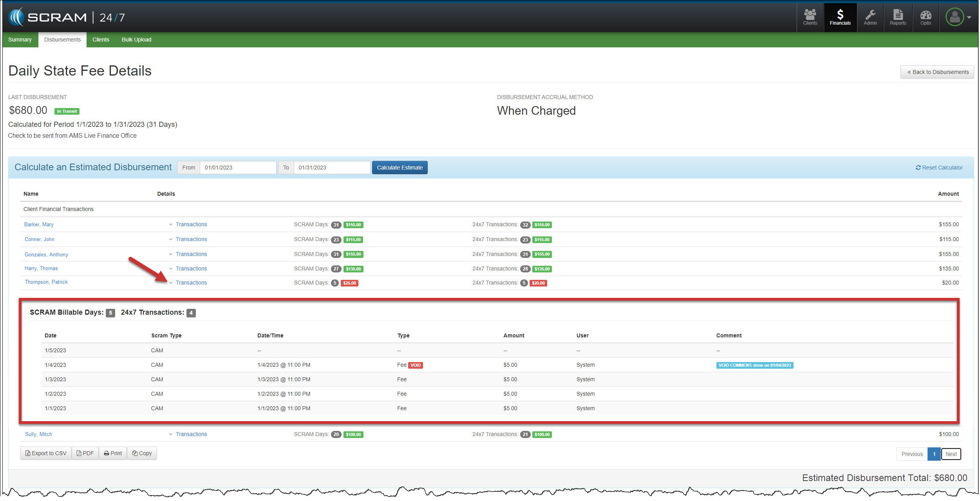Click the Export to CSV button
Viewport: 980px width, 501px height.
point(46,453)
